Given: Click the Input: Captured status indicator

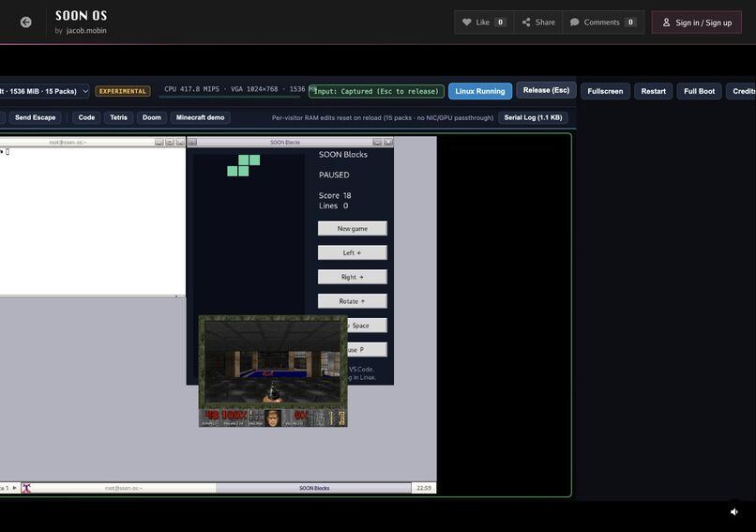Looking at the screenshot, I should pyautogui.click(x=376, y=91).
